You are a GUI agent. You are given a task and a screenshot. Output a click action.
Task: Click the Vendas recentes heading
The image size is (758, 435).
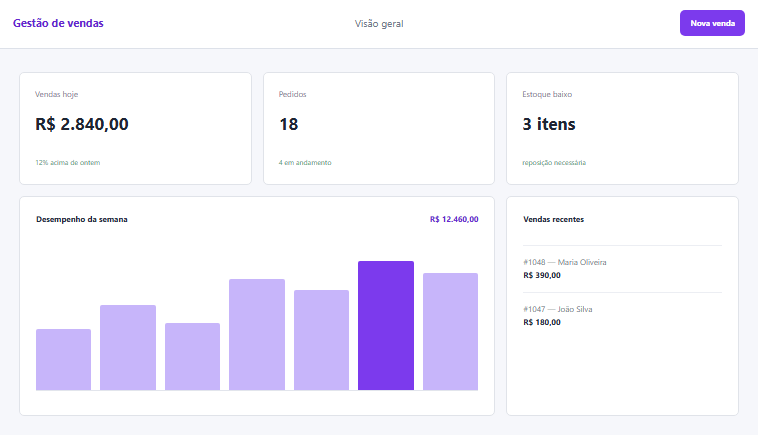pyautogui.click(x=554, y=219)
